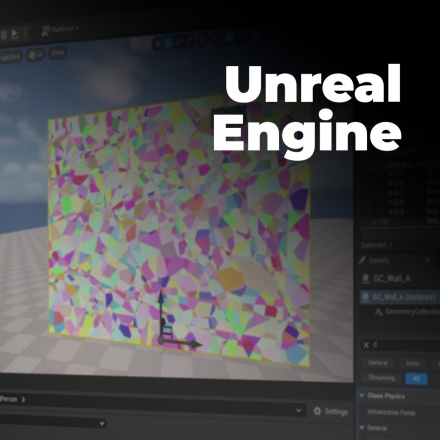
Task: Select the All filter button
Action: 416,379
